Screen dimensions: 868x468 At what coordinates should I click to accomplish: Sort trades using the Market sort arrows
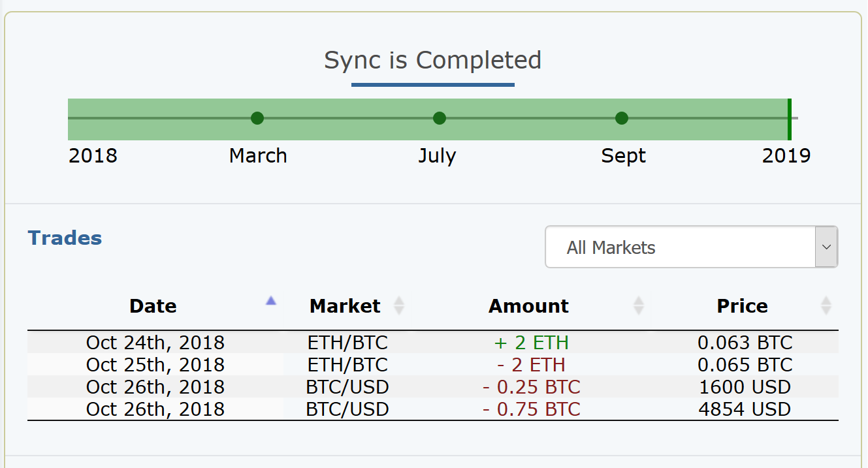[398, 305]
